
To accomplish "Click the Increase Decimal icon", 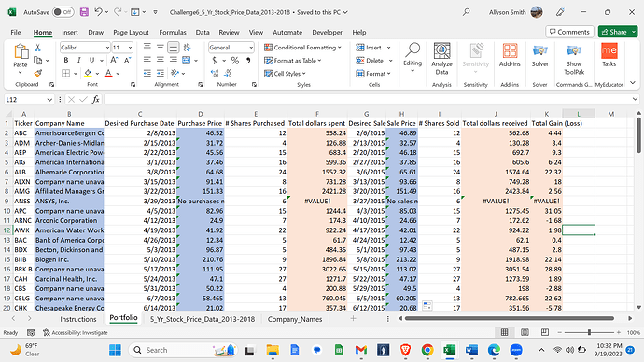I will coord(215,73).
